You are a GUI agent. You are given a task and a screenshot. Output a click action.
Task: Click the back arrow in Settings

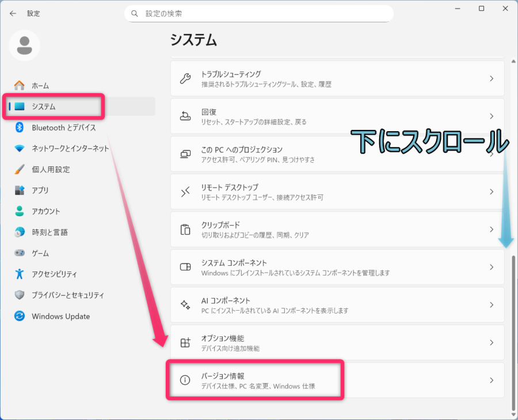(13, 13)
